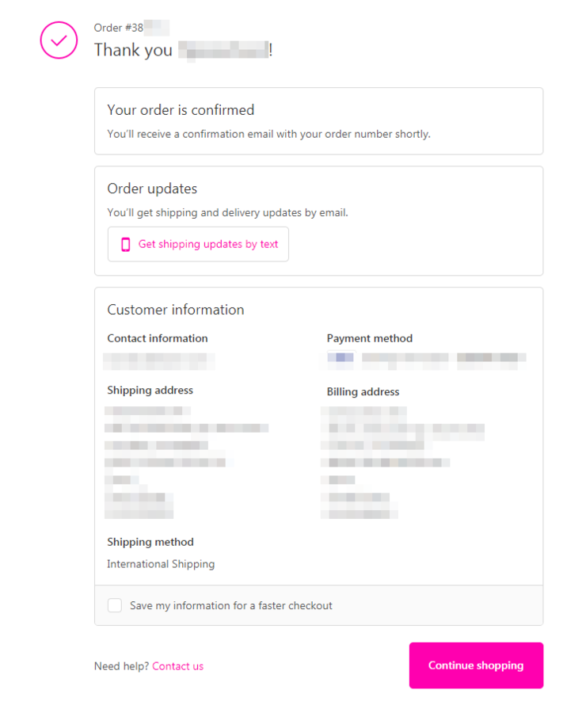Click the 'Payment method' label
Viewport: 586px width, 728px height.
pos(369,338)
